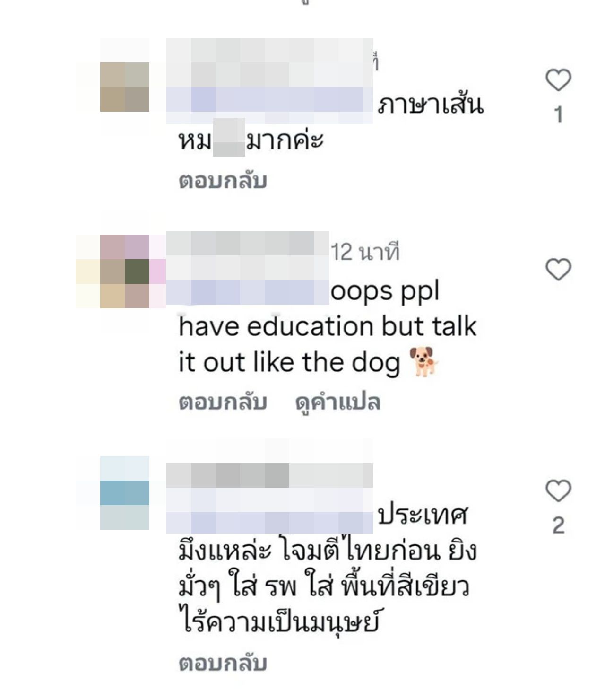Open blurred username next to 12 นาที
The width and height of the screenshot is (605, 700).
pyautogui.click(x=248, y=268)
